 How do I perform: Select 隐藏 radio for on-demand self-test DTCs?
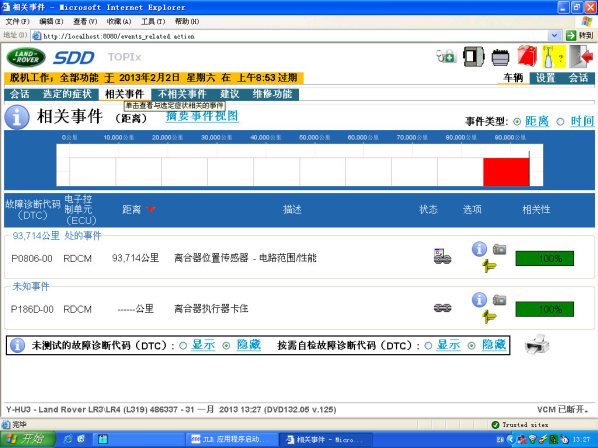tap(472, 345)
